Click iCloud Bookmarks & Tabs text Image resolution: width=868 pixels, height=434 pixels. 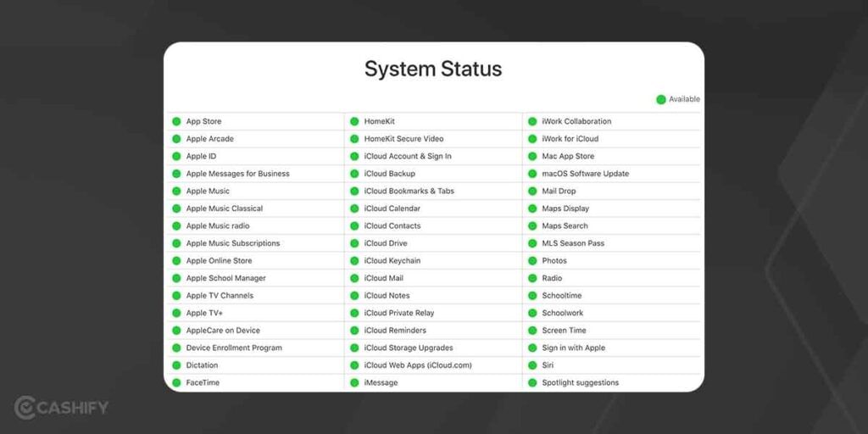(x=409, y=191)
